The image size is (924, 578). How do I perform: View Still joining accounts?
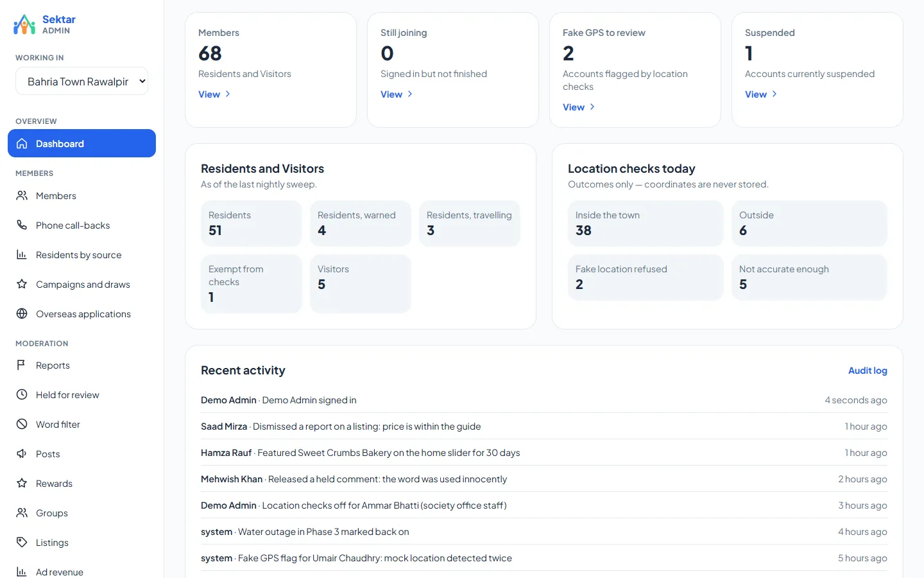point(397,94)
